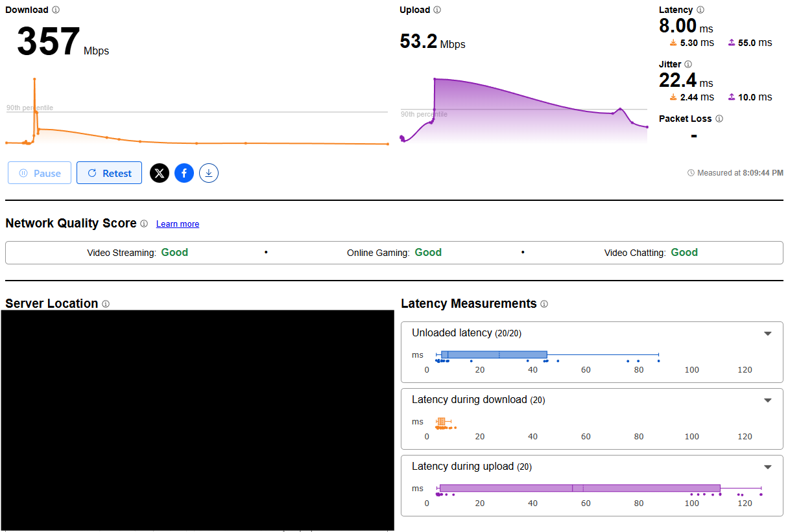Collapse the Unloaded latency section
788x532 pixels.
click(x=768, y=334)
